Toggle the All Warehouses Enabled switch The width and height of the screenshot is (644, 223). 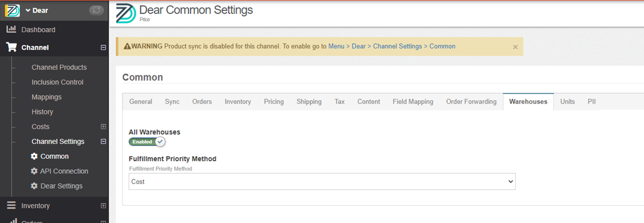point(147,142)
